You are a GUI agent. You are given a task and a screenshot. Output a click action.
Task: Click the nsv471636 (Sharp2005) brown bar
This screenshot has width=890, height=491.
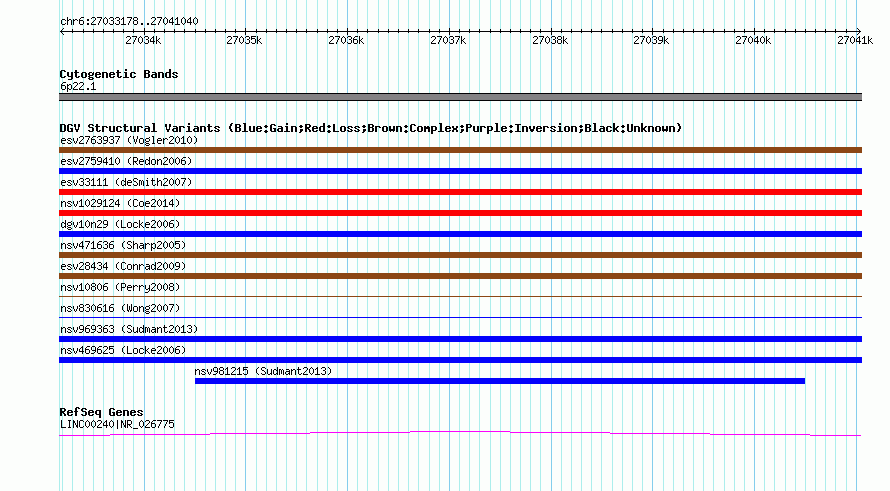[x=460, y=255]
